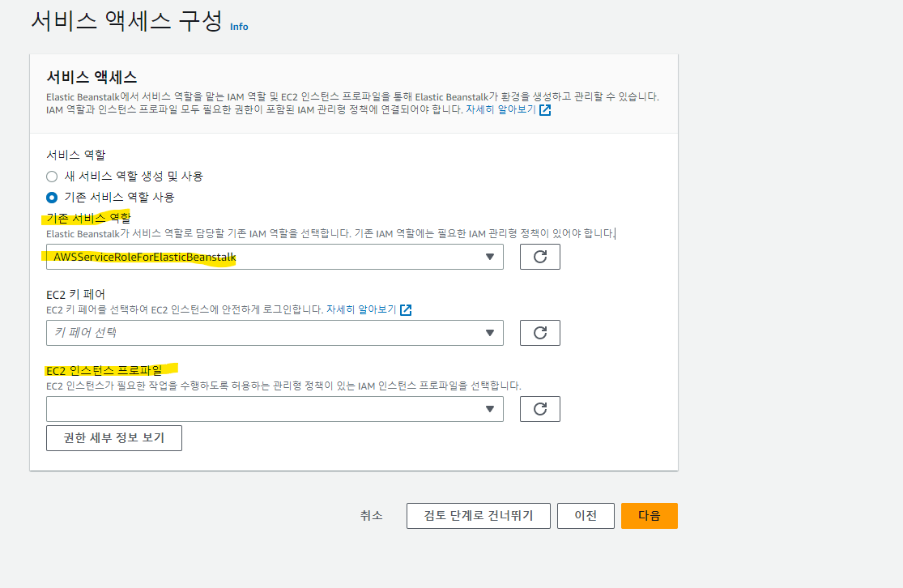The image size is (903, 588).
Task: Refresh the EC2 key pair list
Action: click(x=539, y=333)
